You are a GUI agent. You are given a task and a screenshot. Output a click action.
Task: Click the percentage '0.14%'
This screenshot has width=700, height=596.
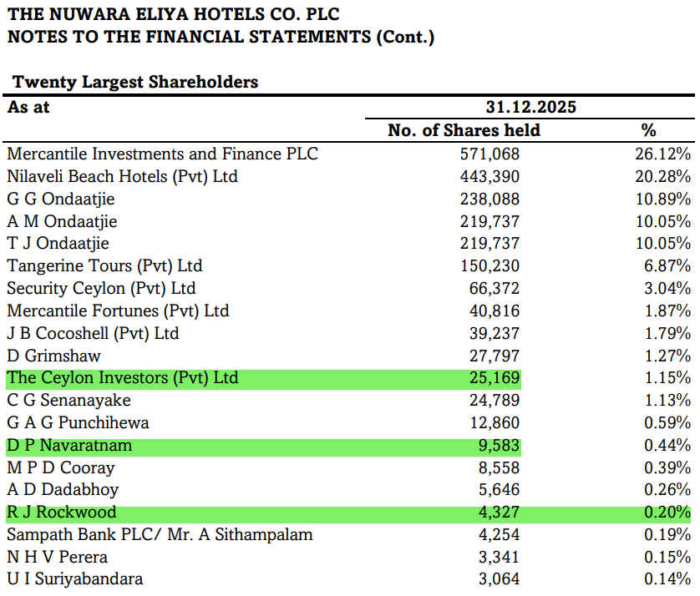pos(667,579)
